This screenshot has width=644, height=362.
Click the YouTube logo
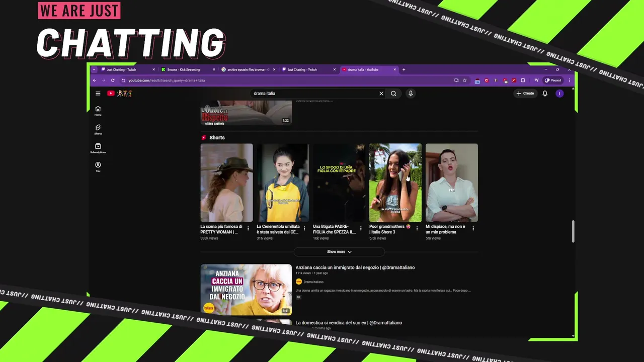pos(111,94)
